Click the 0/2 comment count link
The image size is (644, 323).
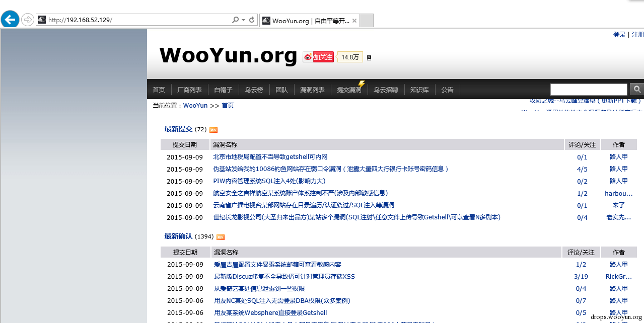click(582, 181)
